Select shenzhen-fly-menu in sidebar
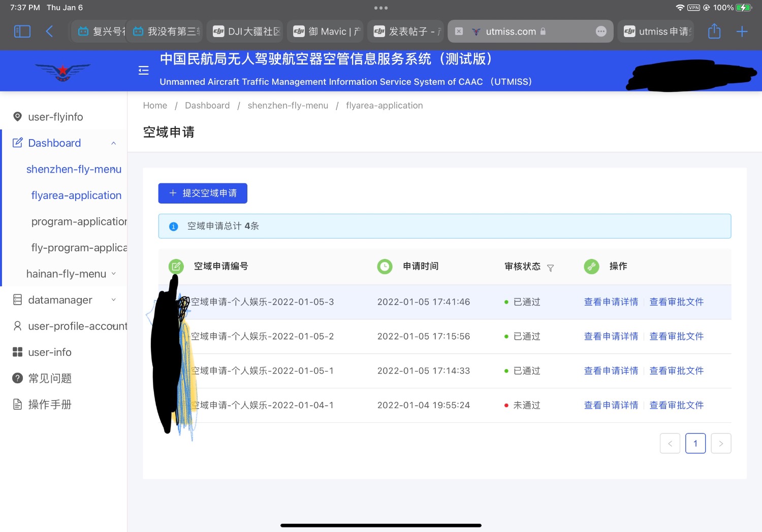 tap(74, 169)
